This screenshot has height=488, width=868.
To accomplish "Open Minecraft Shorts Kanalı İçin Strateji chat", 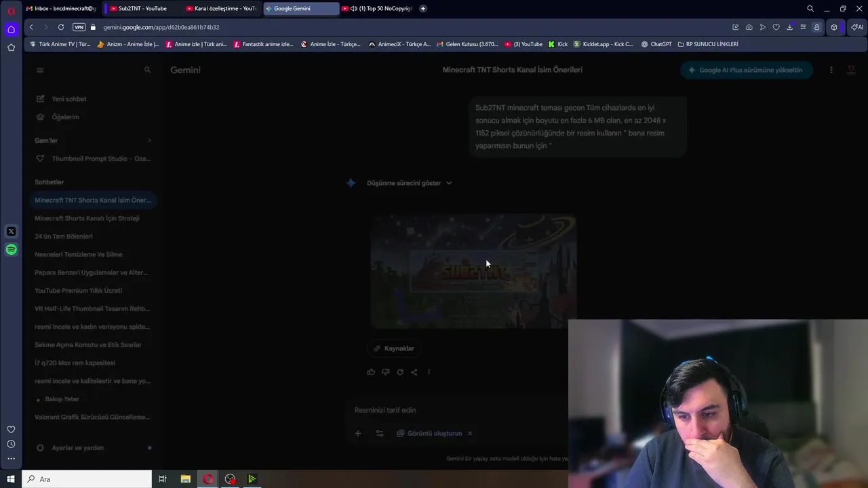I will tap(87, 218).
